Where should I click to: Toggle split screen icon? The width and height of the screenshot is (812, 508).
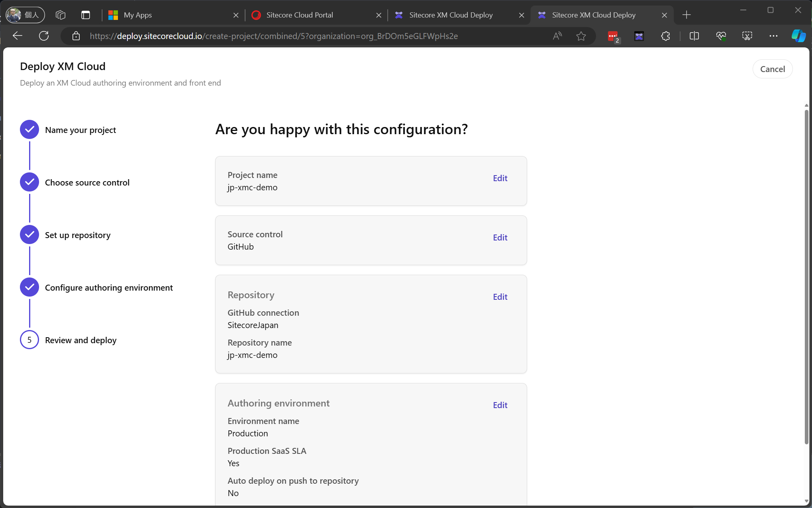[x=694, y=36]
